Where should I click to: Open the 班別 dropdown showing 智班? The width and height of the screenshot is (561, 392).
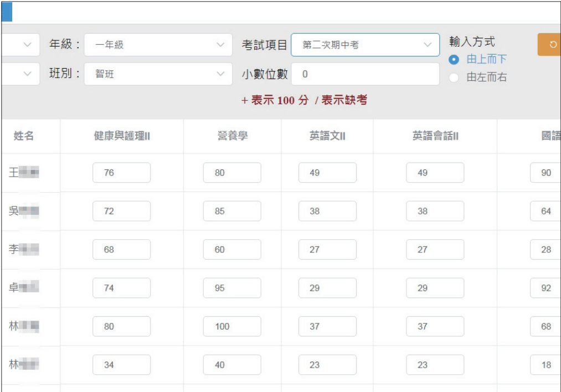158,74
